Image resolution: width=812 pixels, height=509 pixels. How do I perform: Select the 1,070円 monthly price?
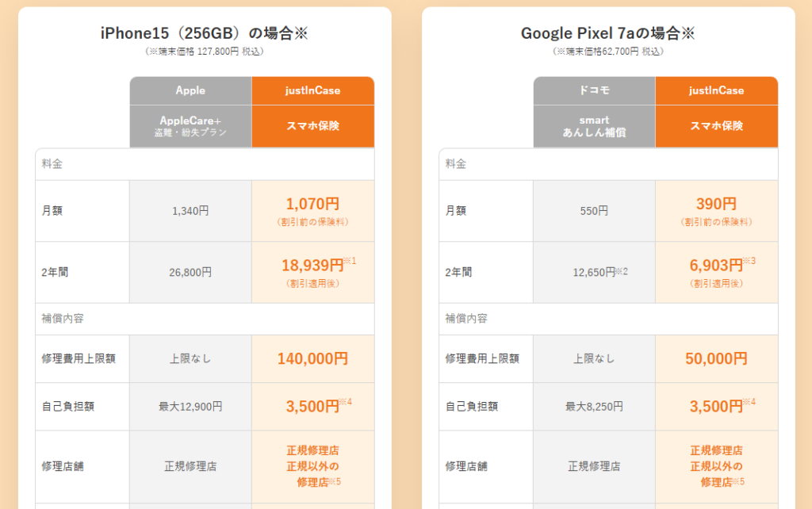[x=312, y=204]
